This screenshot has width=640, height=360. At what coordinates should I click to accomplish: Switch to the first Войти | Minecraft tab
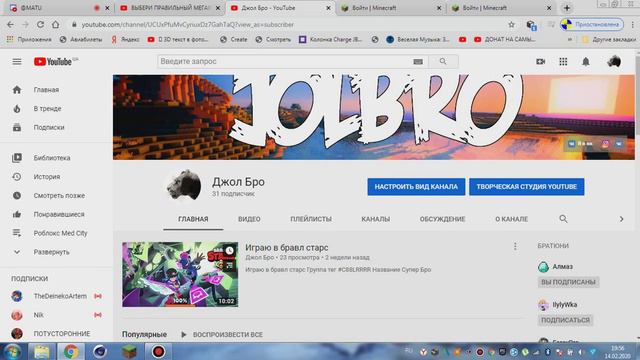coord(390,8)
